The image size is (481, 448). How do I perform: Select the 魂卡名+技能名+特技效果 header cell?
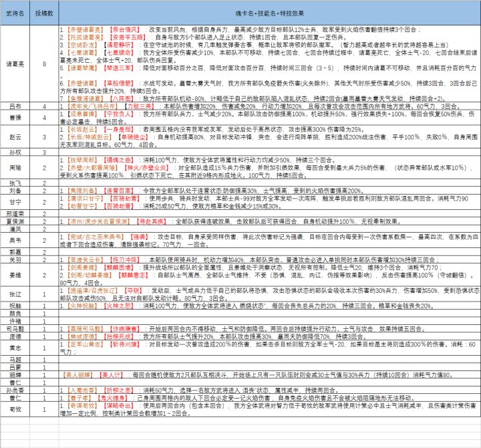[270, 13]
